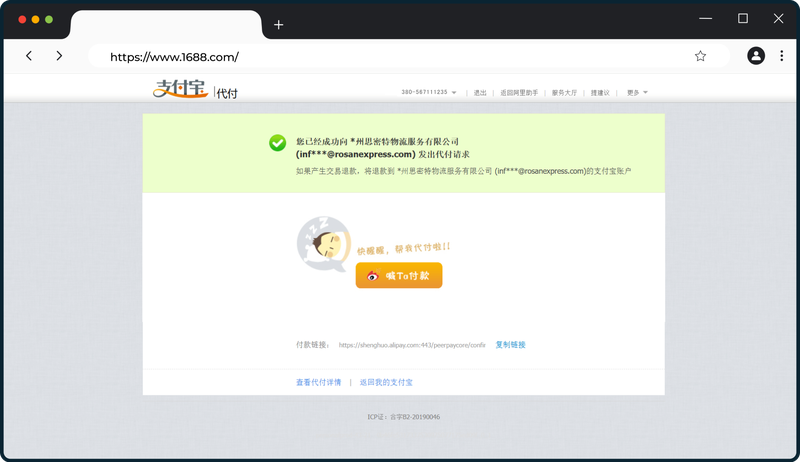Image resolution: width=800 pixels, height=462 pixels.
Task: Click the green success checkmark icon
Action: point(278,143)
